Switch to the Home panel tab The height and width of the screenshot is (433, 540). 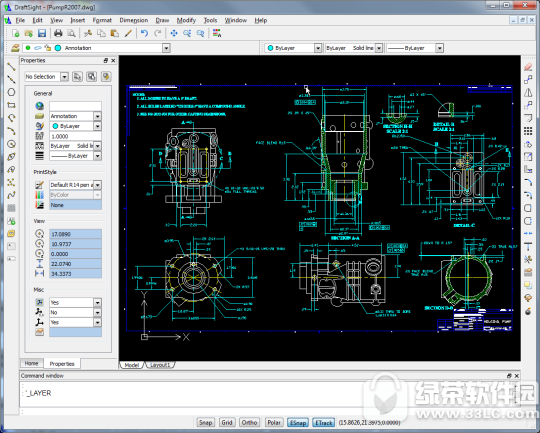tap(31, 363)
